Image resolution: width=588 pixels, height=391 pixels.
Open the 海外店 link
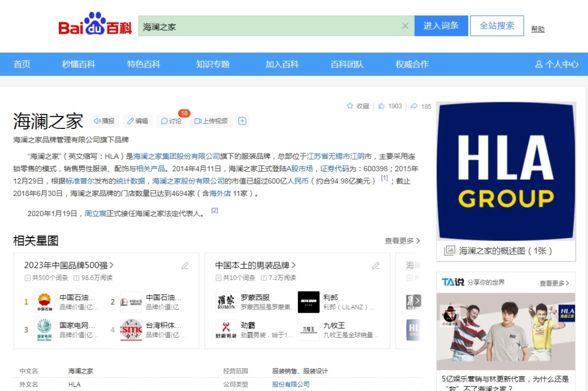coord(220,194)
